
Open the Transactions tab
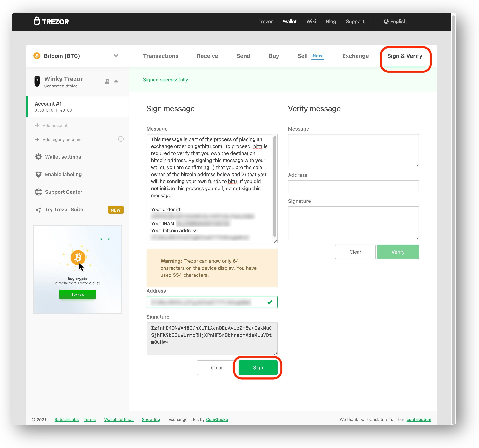pos(161,56)
